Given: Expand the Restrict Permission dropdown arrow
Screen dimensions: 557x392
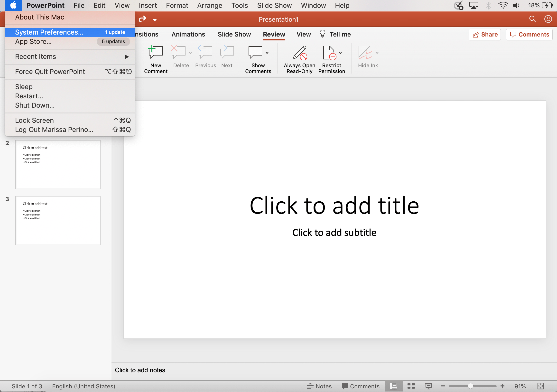Looking at the screenshot, I should 340,53.
